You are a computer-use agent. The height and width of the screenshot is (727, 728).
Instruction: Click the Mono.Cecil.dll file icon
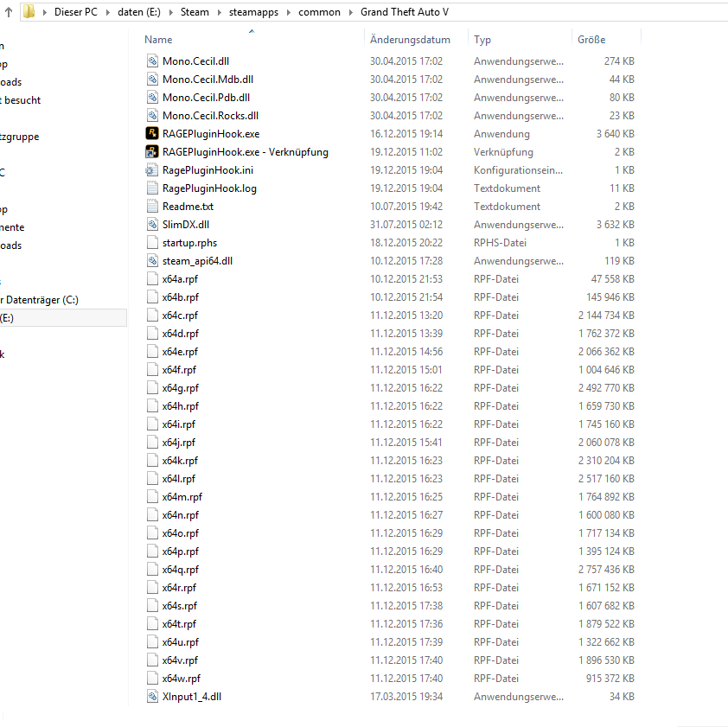click(x=152, y=61)
